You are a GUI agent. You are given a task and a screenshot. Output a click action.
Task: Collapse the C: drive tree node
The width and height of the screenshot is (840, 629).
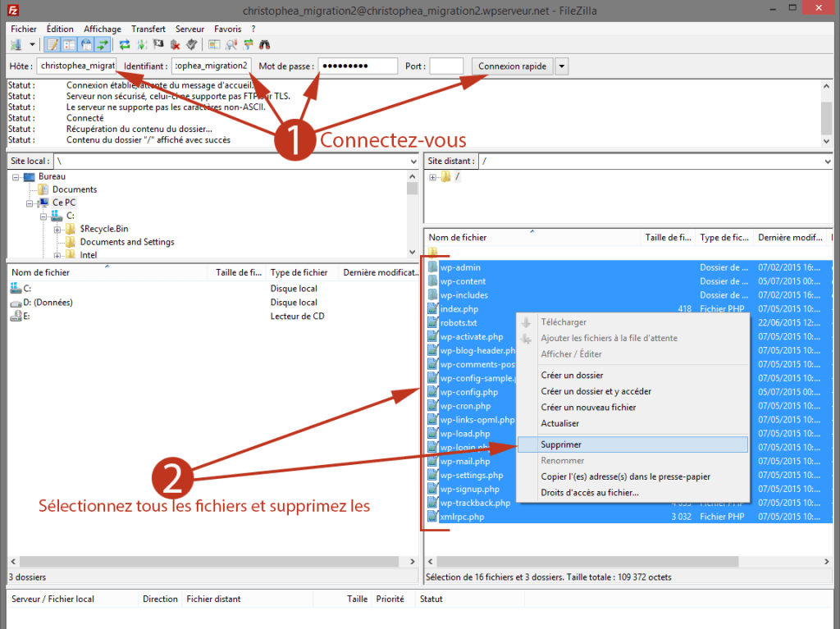tap(43, 217)
